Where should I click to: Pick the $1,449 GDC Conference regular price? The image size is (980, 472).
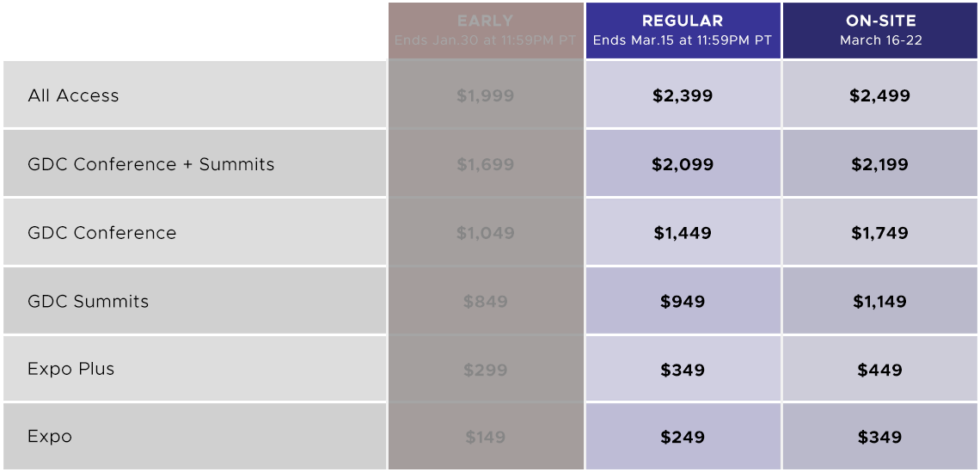tap(683, 233)
